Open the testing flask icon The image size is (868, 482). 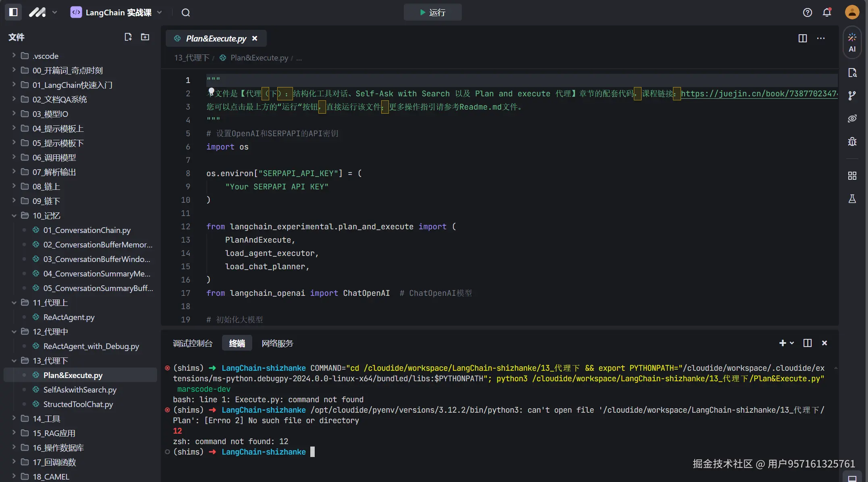click(852, 199)
